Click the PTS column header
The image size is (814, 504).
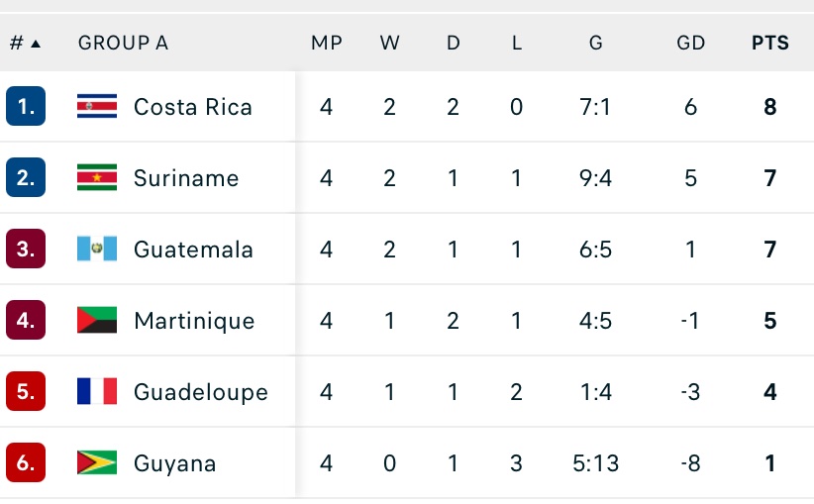[770, 44]
